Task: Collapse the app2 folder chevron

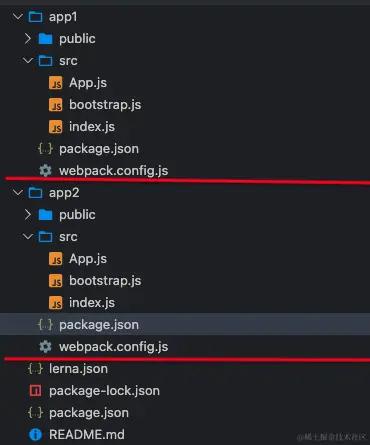Action: point(18,192)
